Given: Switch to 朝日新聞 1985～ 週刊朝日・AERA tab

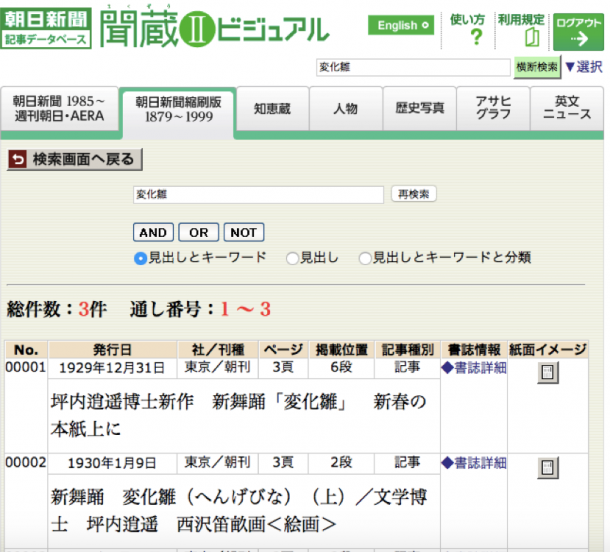Looking at the screenshot, I should (60, 109).
